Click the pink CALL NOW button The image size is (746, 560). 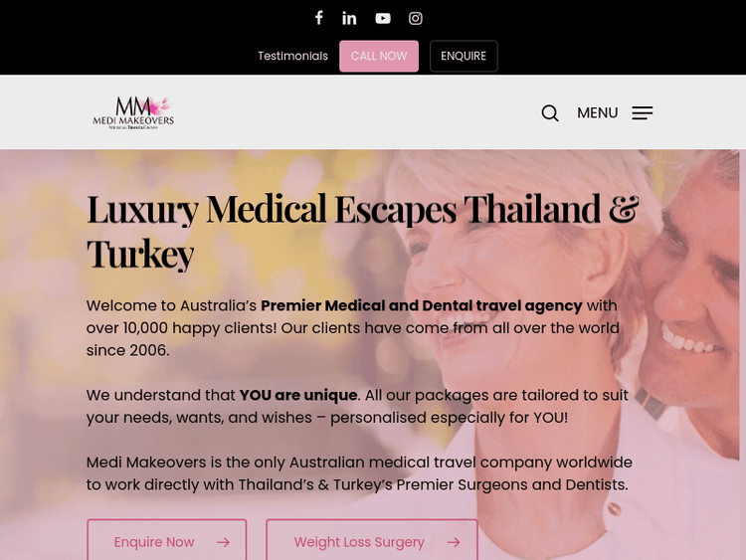click(379, 56)
